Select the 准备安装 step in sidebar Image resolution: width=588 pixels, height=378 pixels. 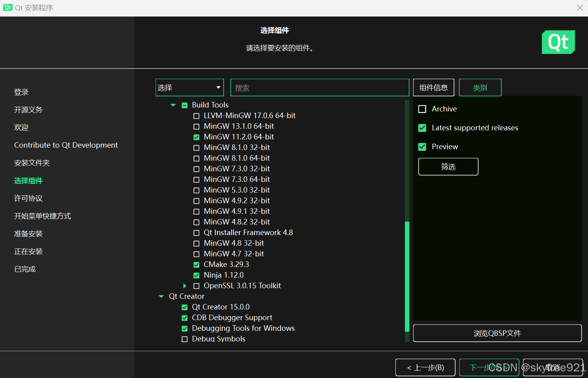(x=28, y=234)
